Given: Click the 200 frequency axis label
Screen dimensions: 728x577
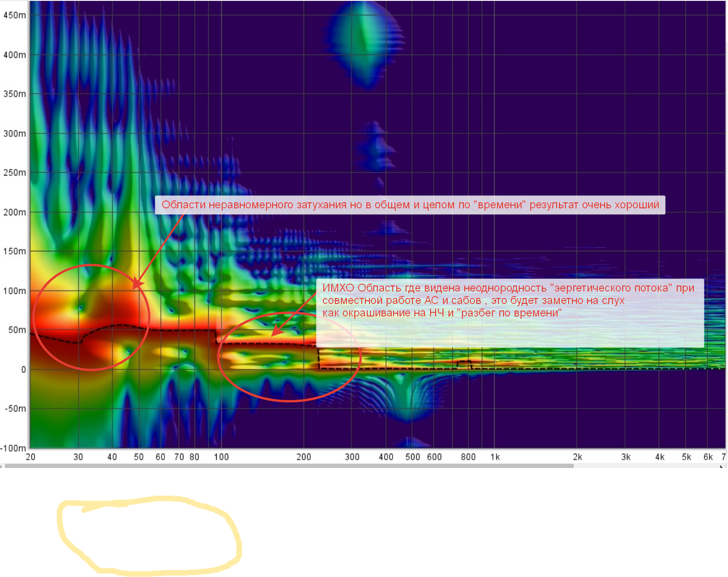Looking at the screenshot, I should [303, 457].
